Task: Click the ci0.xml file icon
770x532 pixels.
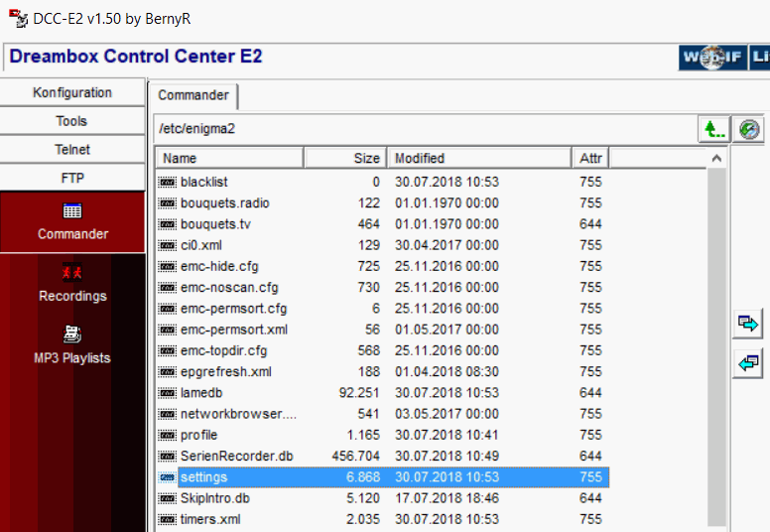Action: 168,245
